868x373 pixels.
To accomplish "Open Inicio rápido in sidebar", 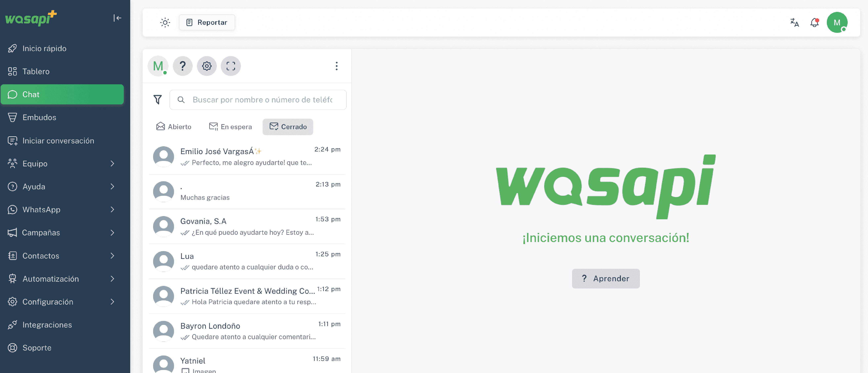I will [62, 48].
